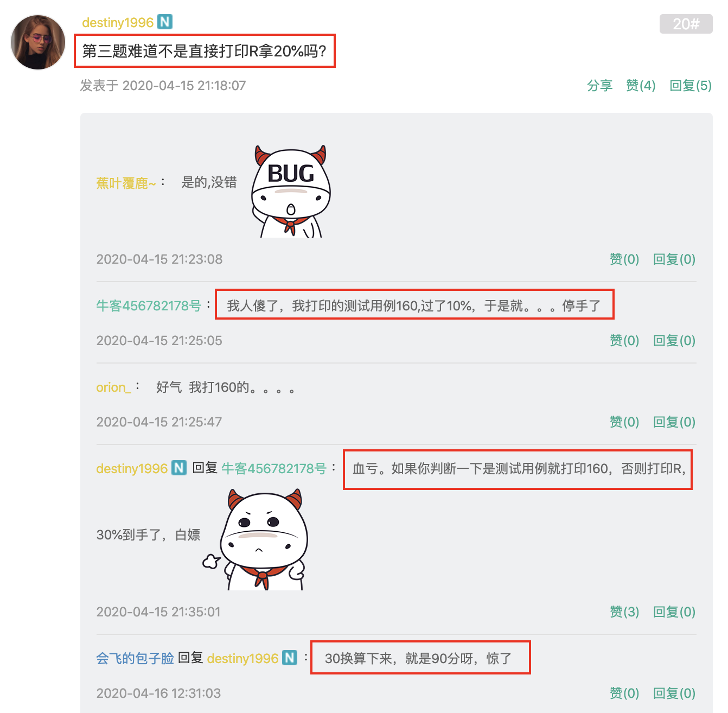The height and width of the screenshot is (713, 728).
Task: Click the BUG cow sticker image
Action: coord(291,191)
